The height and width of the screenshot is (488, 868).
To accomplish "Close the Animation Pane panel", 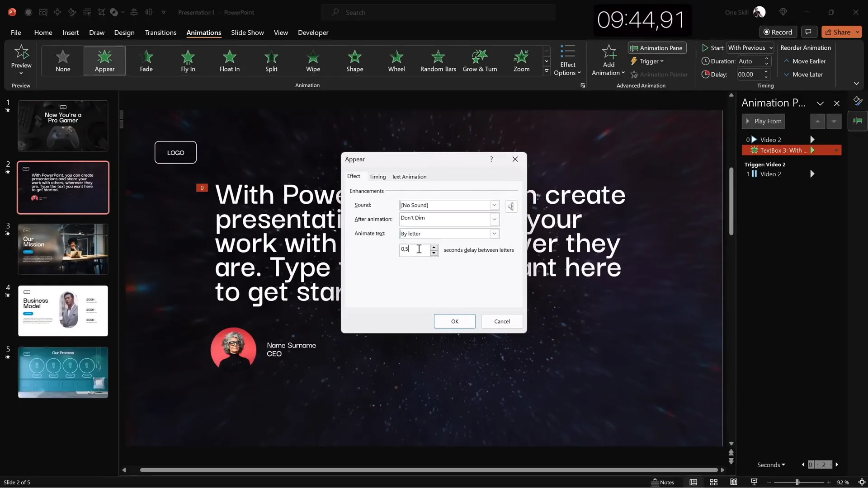I will 837,103.
